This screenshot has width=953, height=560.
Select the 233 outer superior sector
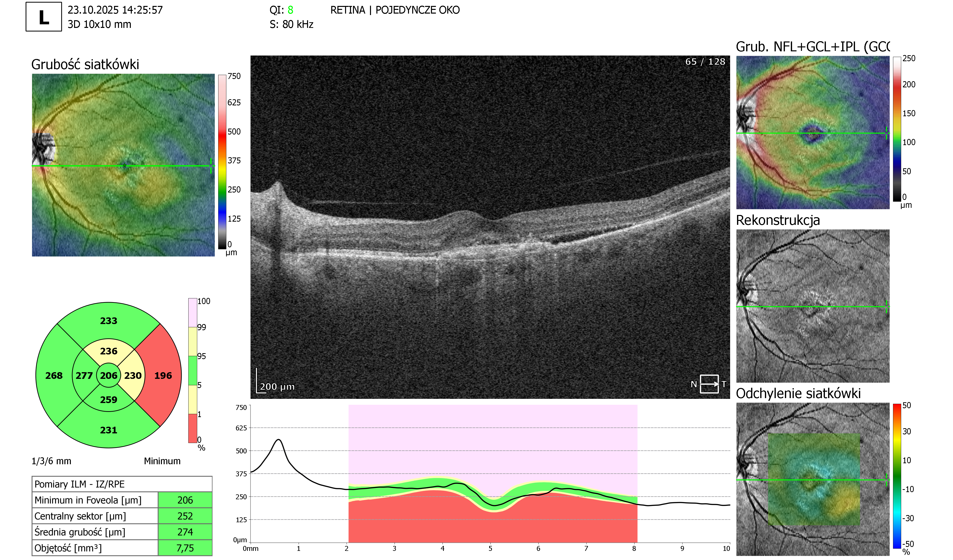point(109,321)
